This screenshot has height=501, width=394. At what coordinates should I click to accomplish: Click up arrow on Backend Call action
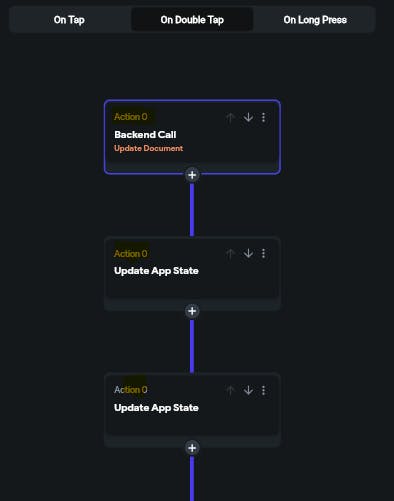point(230,117)
